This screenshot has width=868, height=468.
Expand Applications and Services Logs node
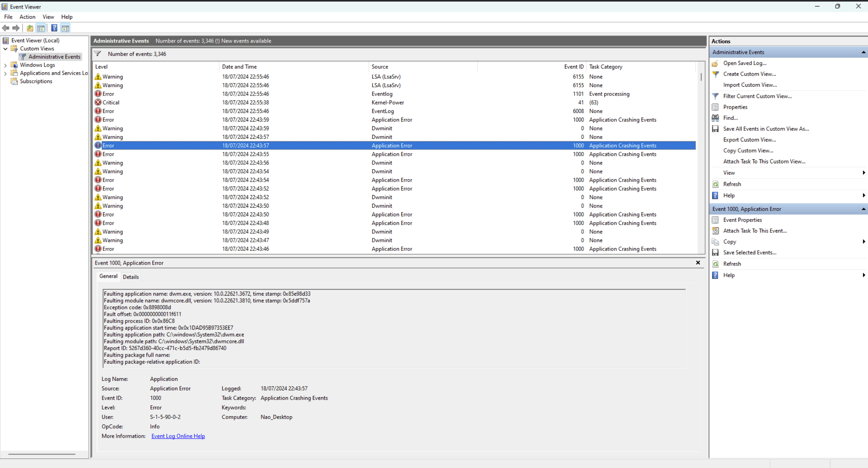pyautogui.click(x=6, y=73)
